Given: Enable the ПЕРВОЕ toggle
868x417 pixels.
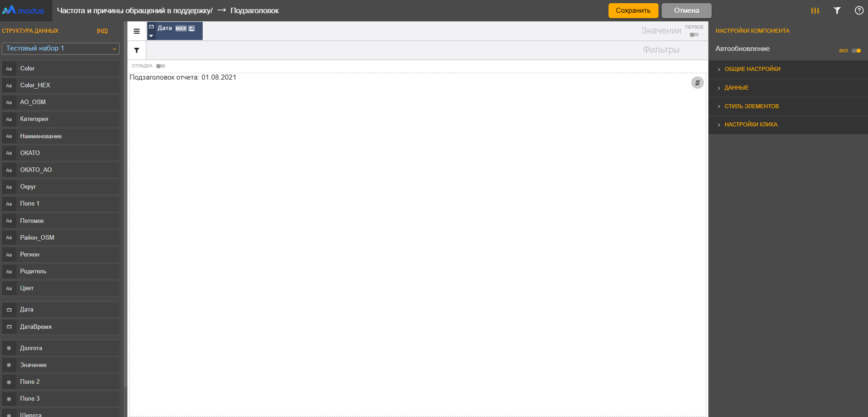Looking at the screenshot, I should (x=694, y=35).
